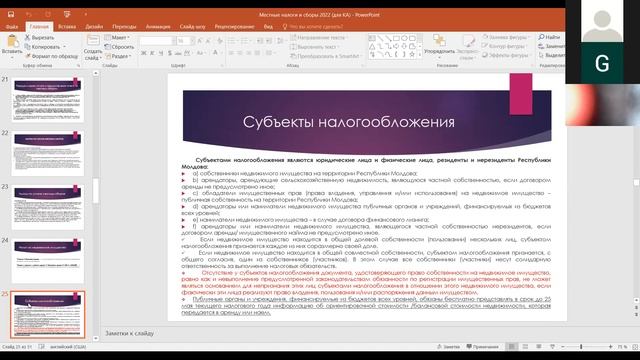
Task: Toggle strikethrough abc formatting
Action: coord(178,53)
